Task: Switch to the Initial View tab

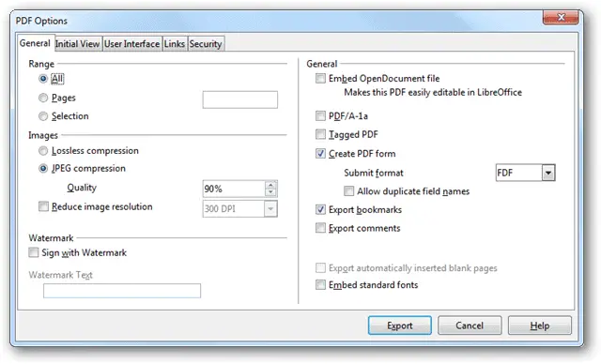Action: coord(78,44)
